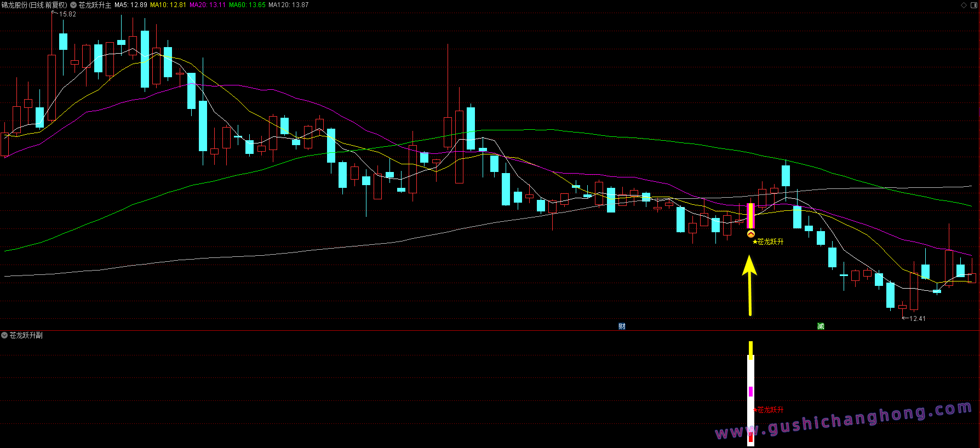This screenshot has height=448, width=980.
Task: Click the diamond icon at top right
Action: (x=964, y=5)
